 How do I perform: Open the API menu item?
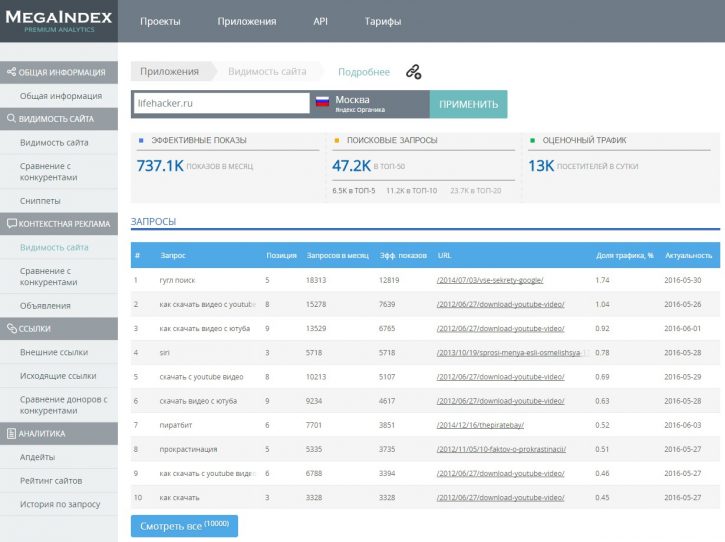pos(320,21)
